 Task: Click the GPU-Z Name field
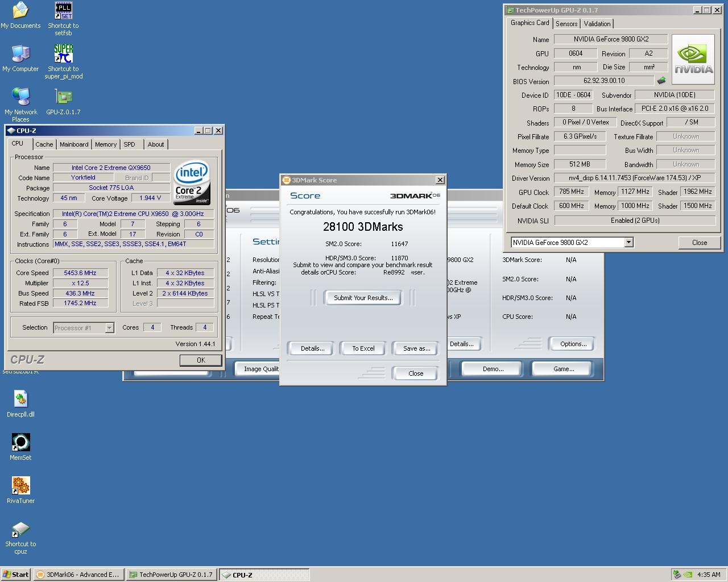click(611, 39)
